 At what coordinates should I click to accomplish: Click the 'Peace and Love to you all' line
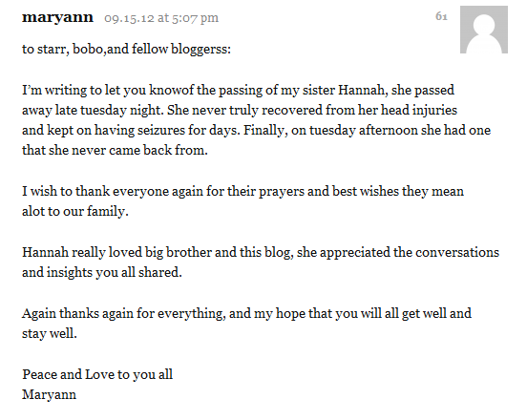click(97, 375)
